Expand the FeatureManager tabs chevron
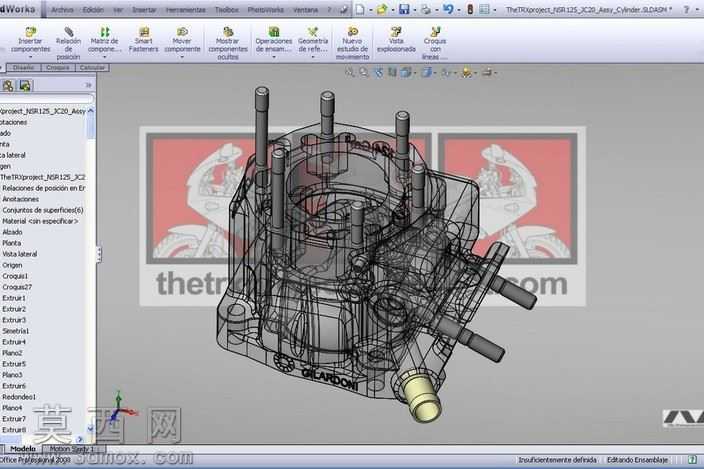Screen dimensions: 704x469 [x=88, y=85]
